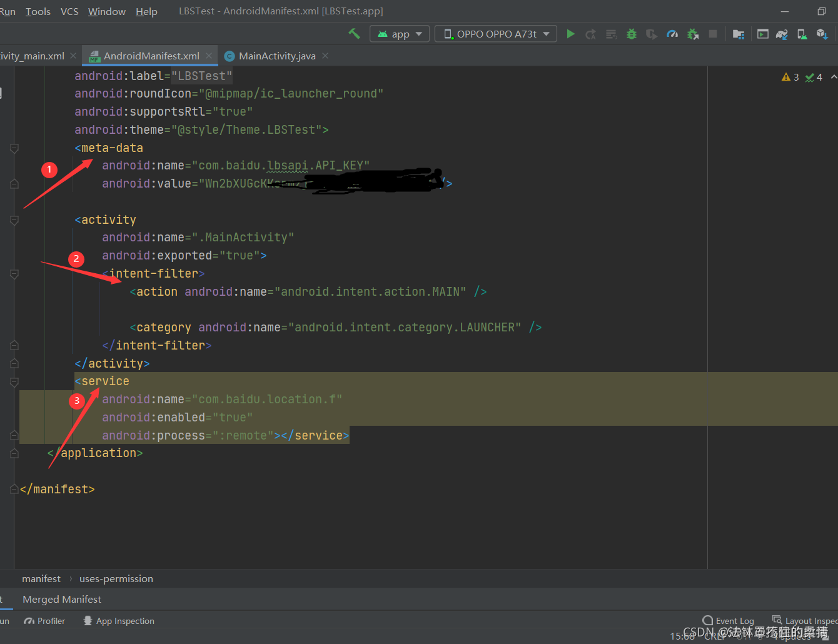The image size is (838, 644).
Task: Click the ".MainActivity" name value
Action: point(243,238)
